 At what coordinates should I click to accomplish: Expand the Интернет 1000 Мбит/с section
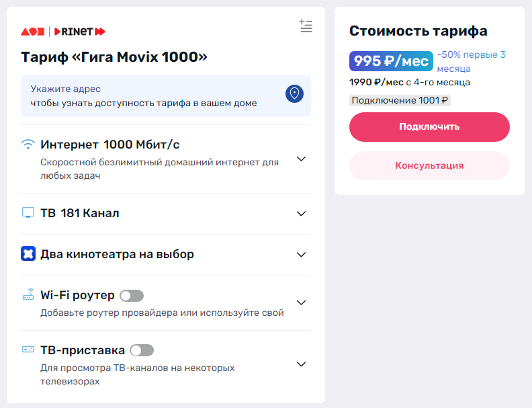301,159
